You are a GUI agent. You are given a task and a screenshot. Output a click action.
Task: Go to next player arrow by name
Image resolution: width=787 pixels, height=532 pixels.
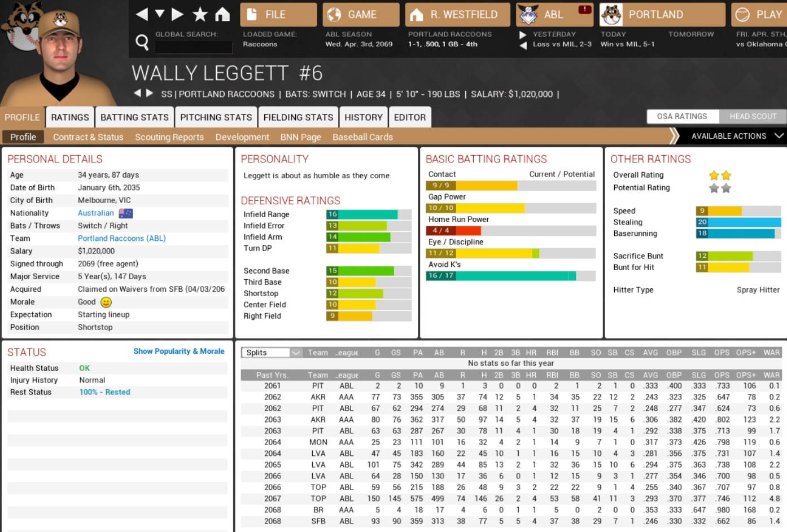pos(150,93)
